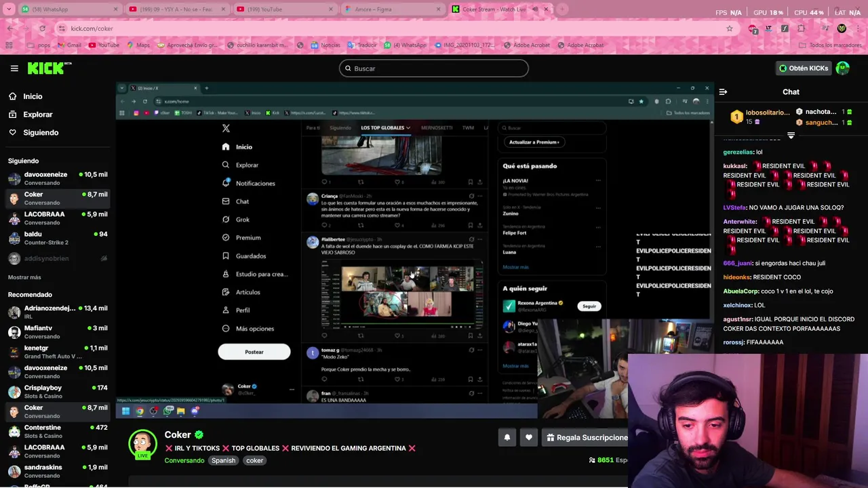Image resolution: width=868 pixels, height=488 pixels.
Task: Click Coker's live avatar
Action: [x=142, y=445]
